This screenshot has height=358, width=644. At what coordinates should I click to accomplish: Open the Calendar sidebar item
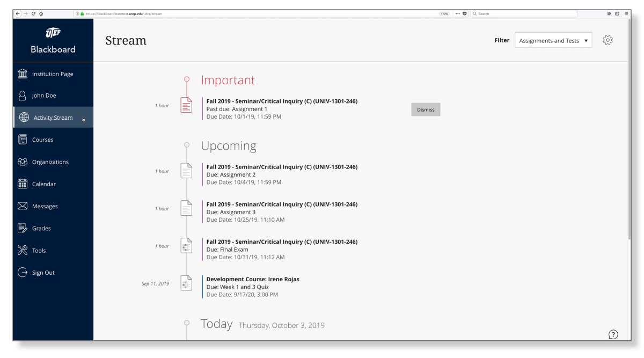[x=43, y=184]
